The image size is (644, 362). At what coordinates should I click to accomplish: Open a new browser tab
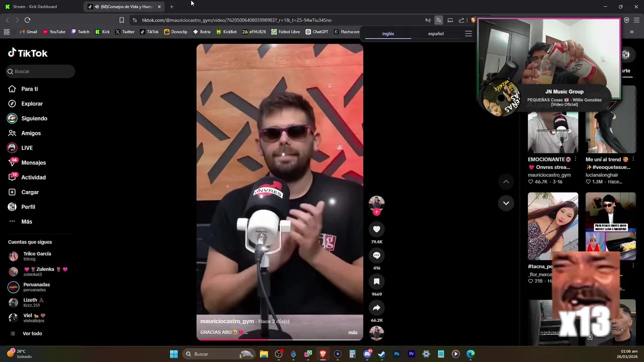point(172,7)
